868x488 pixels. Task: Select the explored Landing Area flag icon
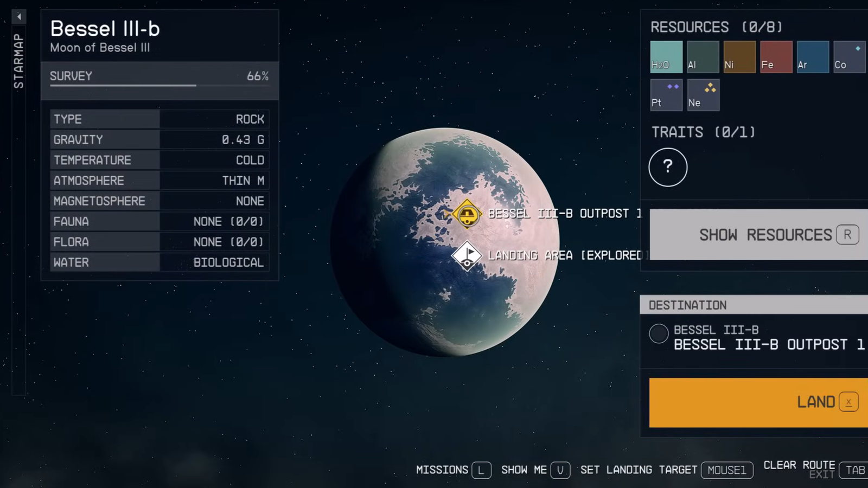pos(467,255)
